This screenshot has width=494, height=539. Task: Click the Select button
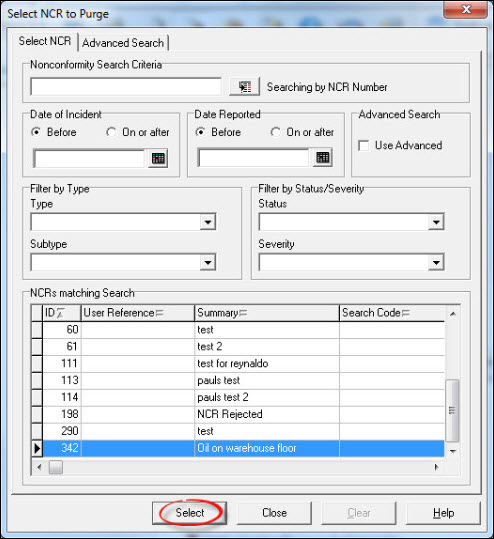tap(189, 513)
